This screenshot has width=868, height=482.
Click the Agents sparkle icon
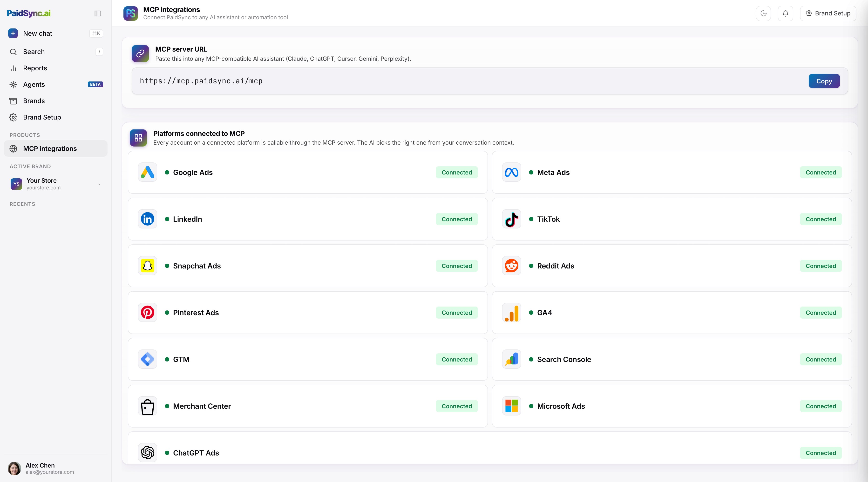pos(13,85)
